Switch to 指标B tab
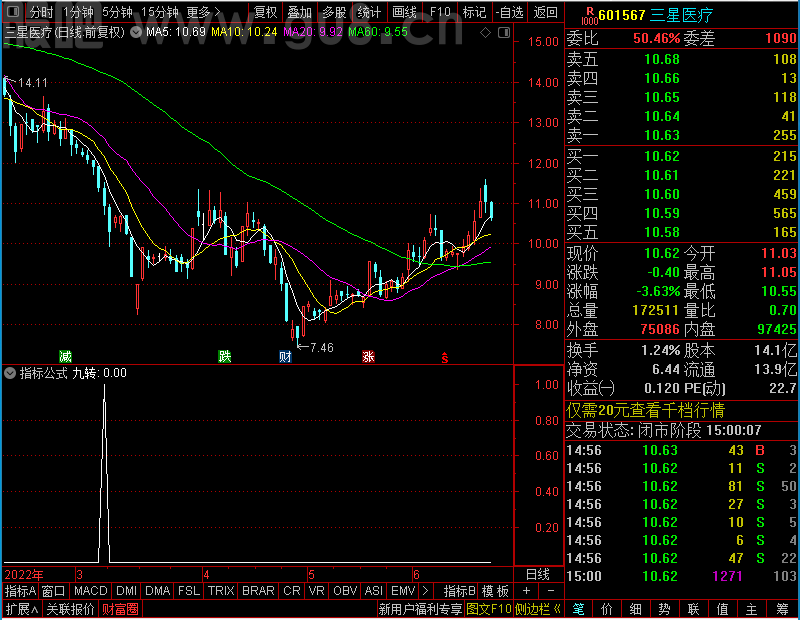 tap(460, 591)
